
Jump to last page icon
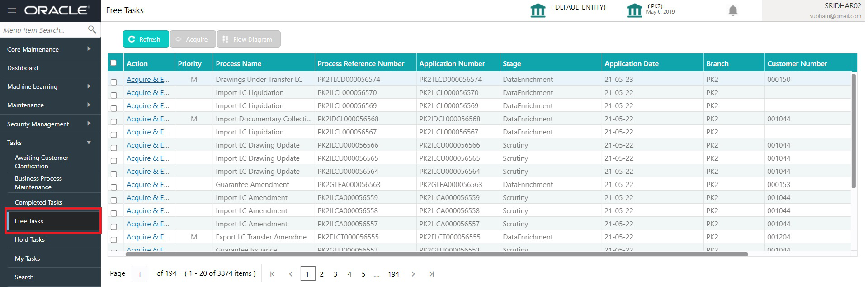[x=432, y=274]
